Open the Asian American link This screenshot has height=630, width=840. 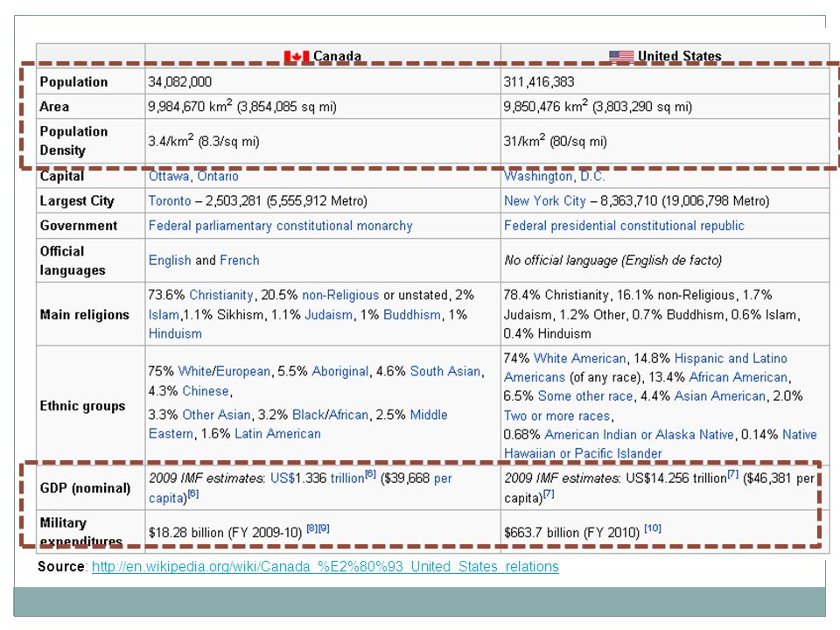click(720, 396)
